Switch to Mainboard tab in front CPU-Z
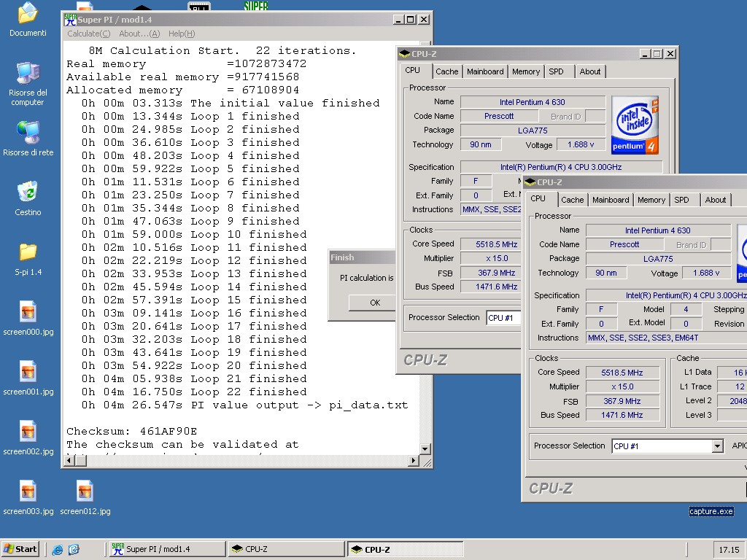The width and height of the screenshot is (747, 560). (611, 200)
